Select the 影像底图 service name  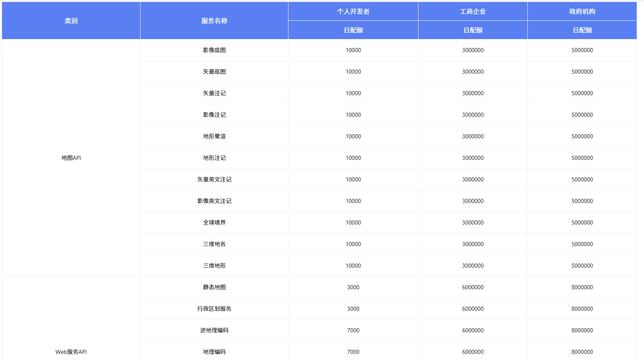214,50
